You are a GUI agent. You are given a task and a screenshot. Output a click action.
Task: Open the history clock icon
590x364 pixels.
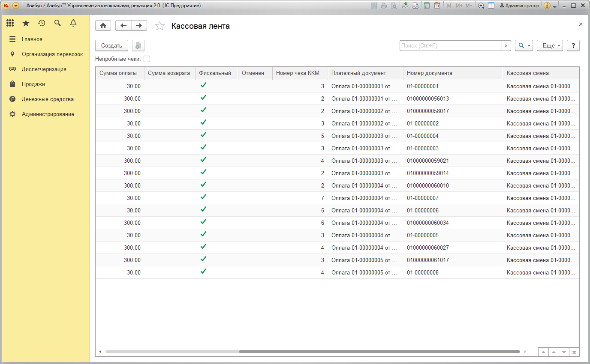pos(42,23)
